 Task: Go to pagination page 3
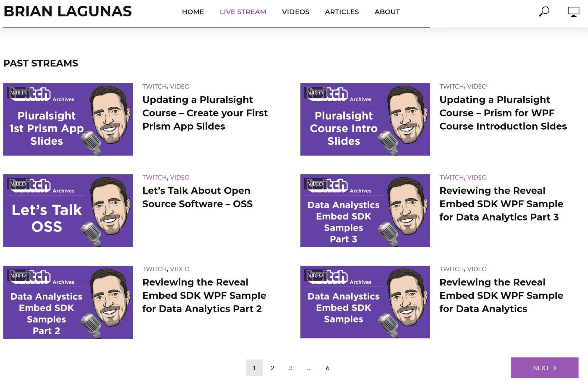(x=290, y=368)
